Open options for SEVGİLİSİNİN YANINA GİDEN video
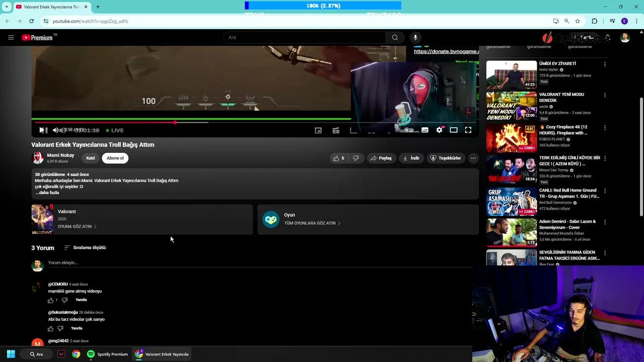The image size is (644, 362). (605, 253)
